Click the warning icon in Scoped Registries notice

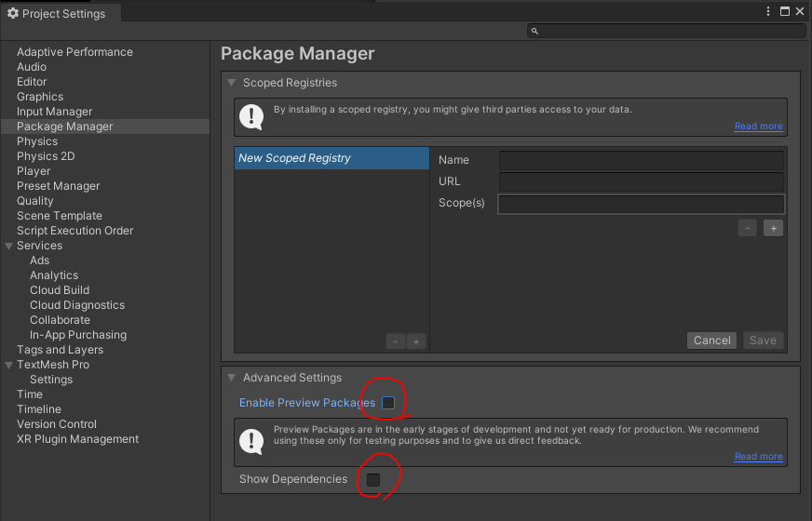[x=251, y=117]
